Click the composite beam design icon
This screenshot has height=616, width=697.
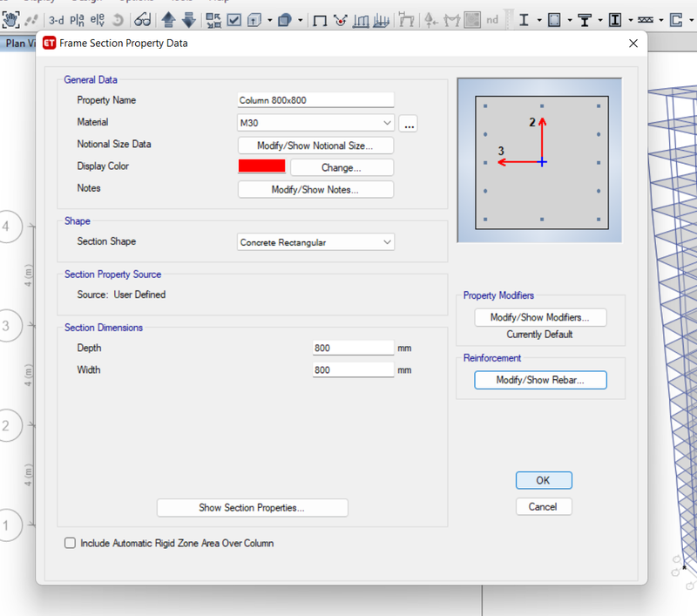pyautogui.click(x=585, y=20)
